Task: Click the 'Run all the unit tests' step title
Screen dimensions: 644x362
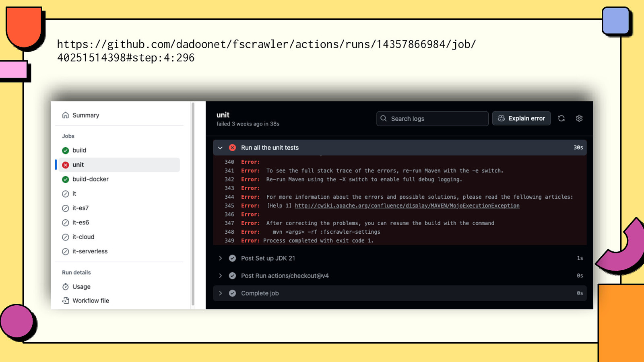Action: coord(270,148)
